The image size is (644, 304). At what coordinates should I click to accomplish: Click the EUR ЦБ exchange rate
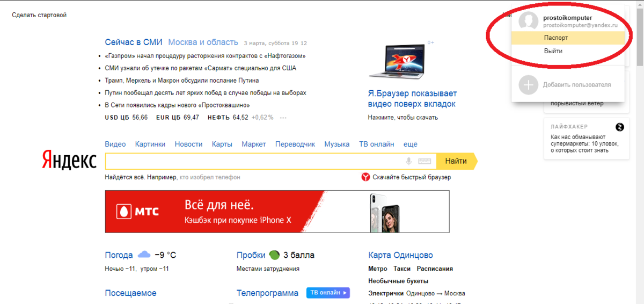point(178,118)
